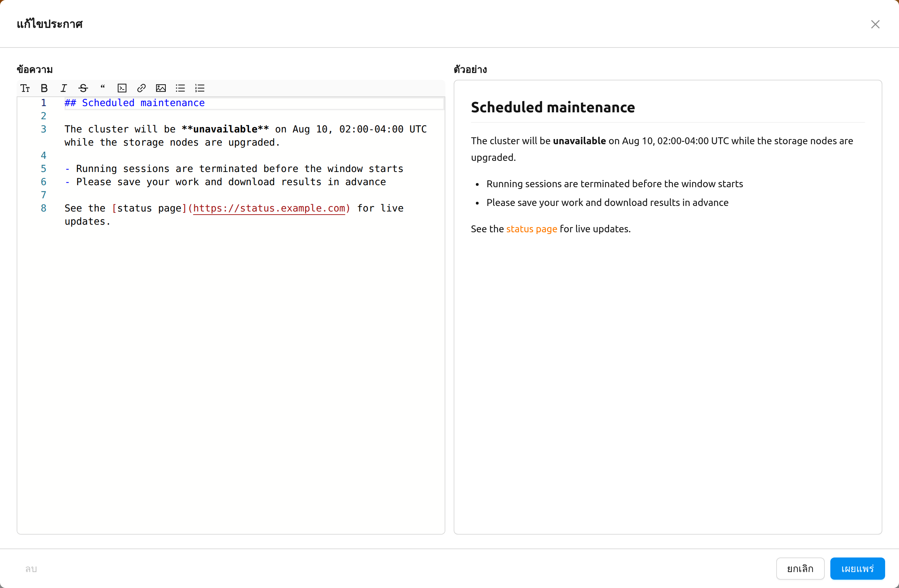
Task: Insert an image using the picture icon
Action: point(161,88)
